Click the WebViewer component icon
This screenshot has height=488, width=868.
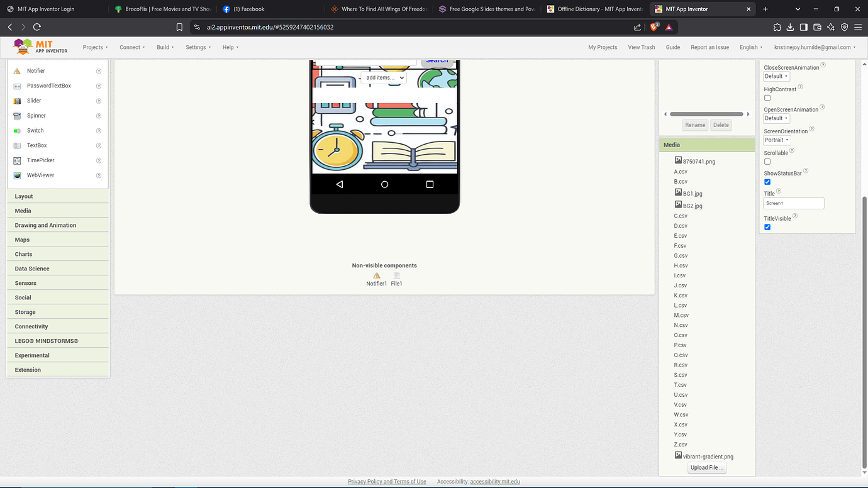[17, 175]
